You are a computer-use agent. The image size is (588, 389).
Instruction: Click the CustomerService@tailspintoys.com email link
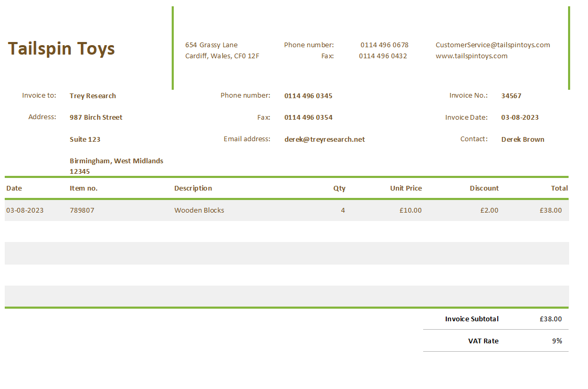[492, 45]
